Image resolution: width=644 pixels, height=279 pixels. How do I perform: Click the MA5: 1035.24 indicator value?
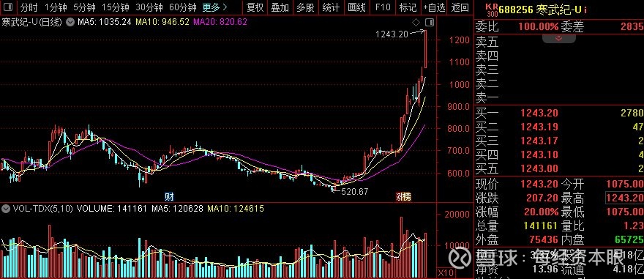point(105,22)
